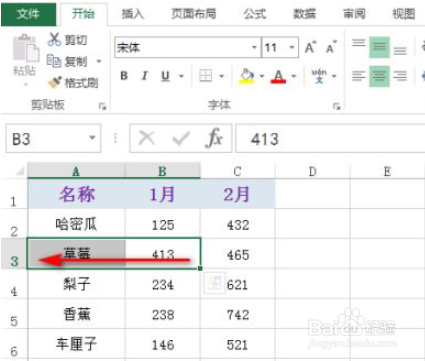The image size is (425, 361).
Task: Click cell with value 742
Action: pyautogui.click(x=238, y=314)
